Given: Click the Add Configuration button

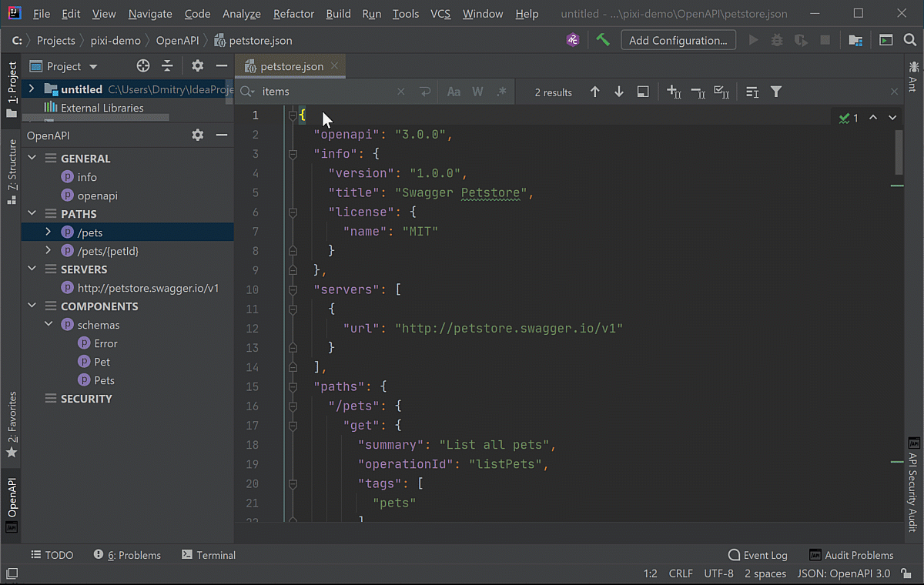Looking at the screenshot, I should [678, 40].
